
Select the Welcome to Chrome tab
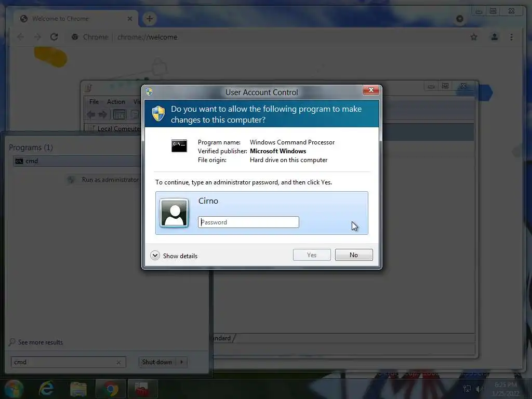point(76,19)
